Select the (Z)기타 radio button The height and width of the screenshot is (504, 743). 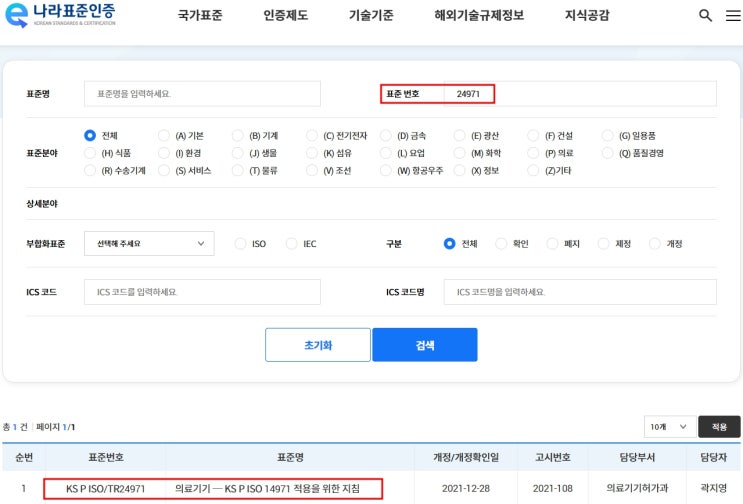pyautogui.click(x=534, y=171)
